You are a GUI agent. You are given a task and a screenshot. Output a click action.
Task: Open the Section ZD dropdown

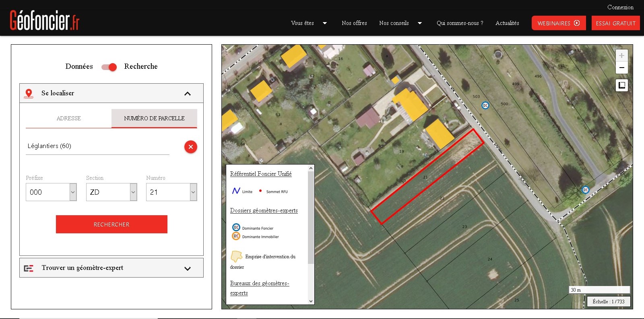(133, 192)
